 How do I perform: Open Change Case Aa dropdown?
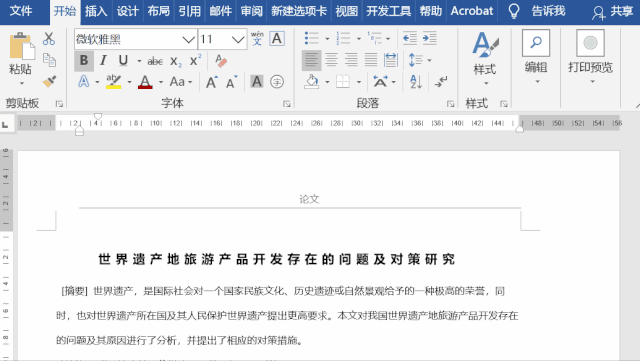click(x=181, y=82)
